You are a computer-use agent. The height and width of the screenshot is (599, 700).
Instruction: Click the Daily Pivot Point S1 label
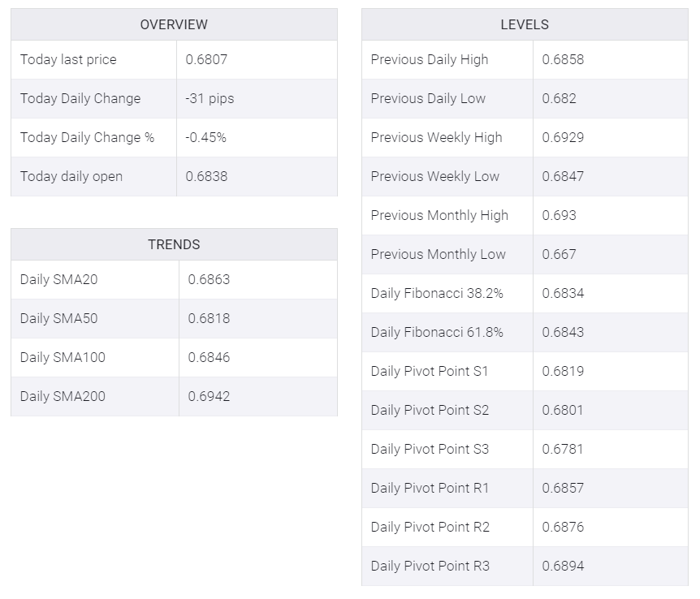pos(430,371)
